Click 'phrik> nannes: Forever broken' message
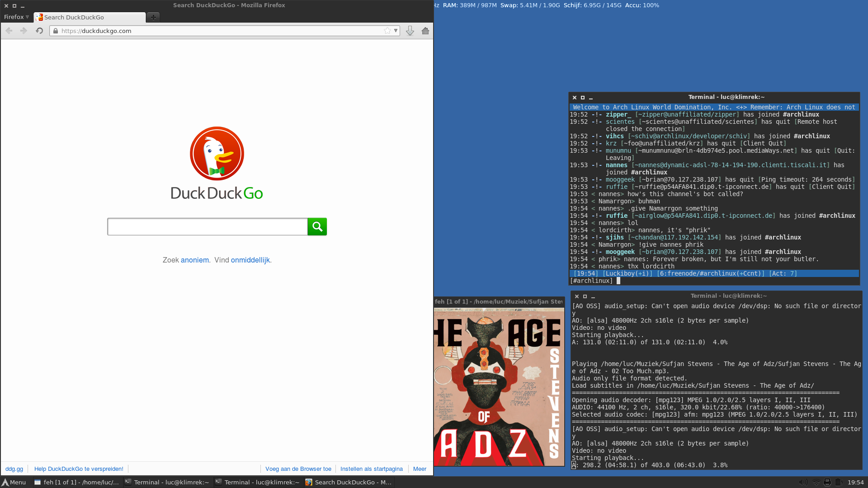 [x=694, y=259]
